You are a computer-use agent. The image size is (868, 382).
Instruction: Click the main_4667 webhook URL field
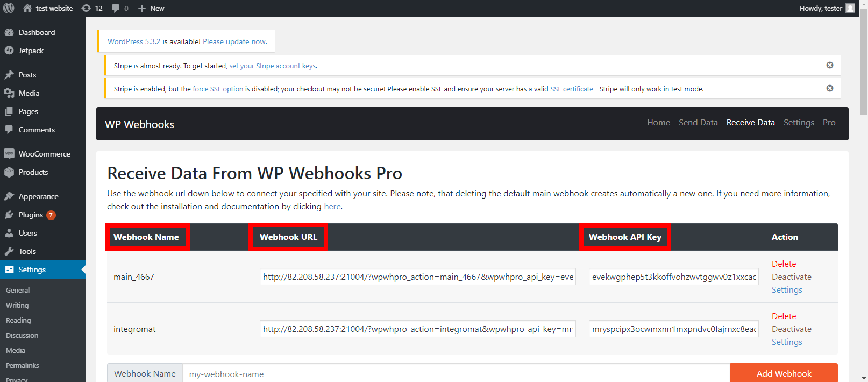418,277
